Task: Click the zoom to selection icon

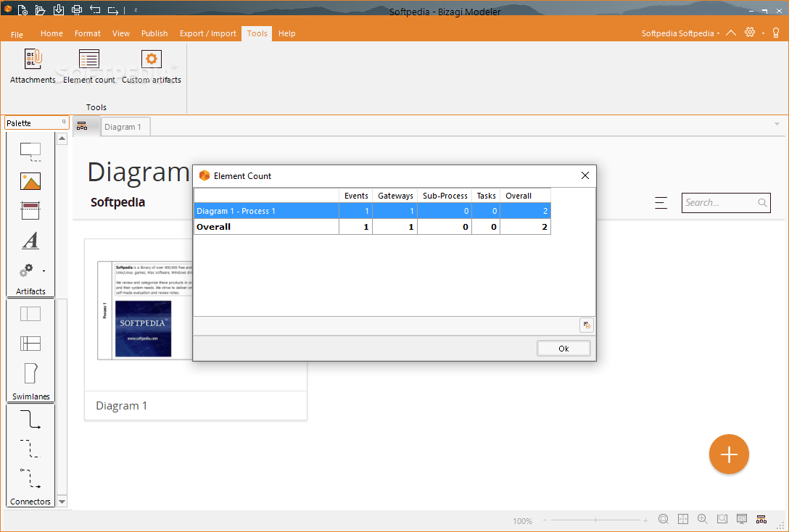Action: point(722,519)
